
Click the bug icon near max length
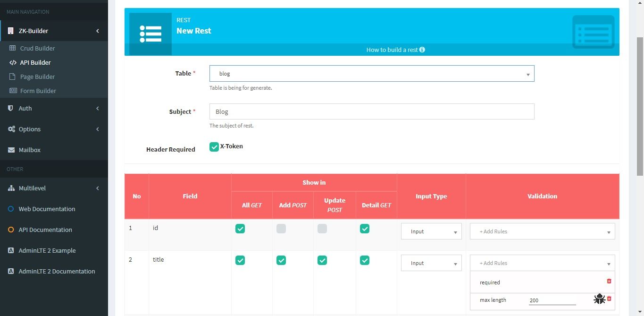pyautogui.click(x=599, y=299)
